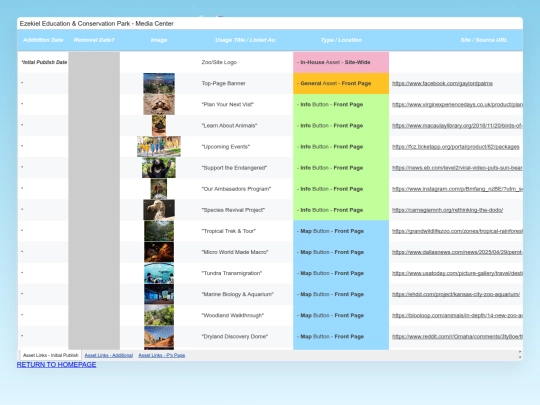Viewport: 540px width, 405px height.
Task: Select the "Species Revival Project" title cell
Action: tap(246, 210)
